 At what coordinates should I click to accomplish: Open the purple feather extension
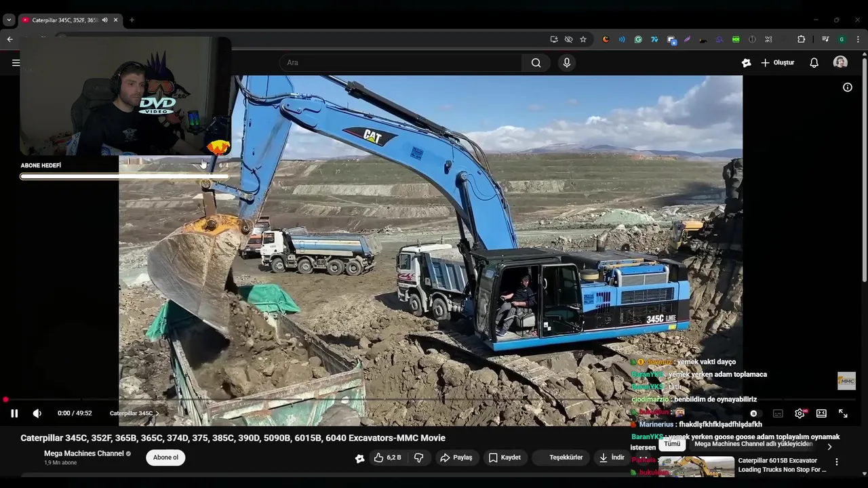pyautogui.click(x=687, y=39)
